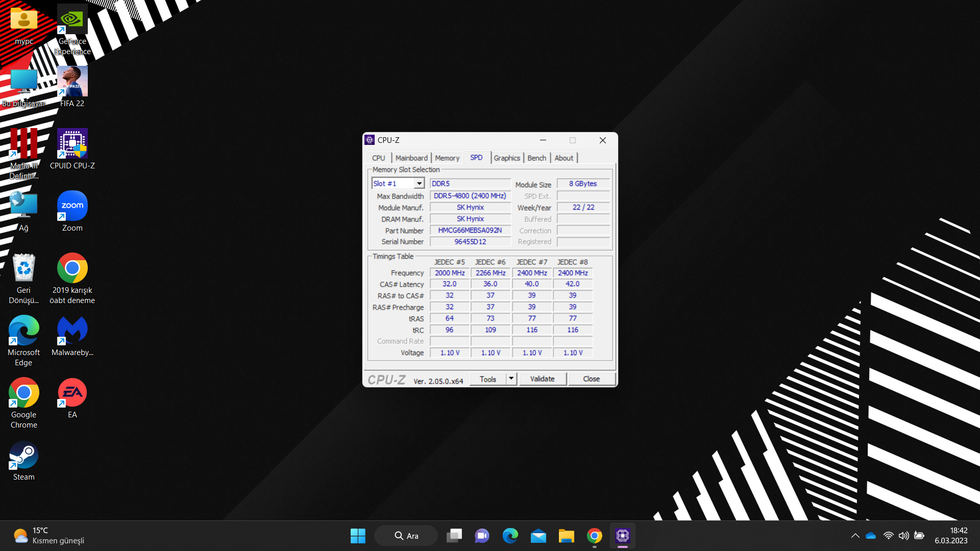980x551 pixels.
Task: Click the Close button in CPU-Z
Action: [591, 379]
